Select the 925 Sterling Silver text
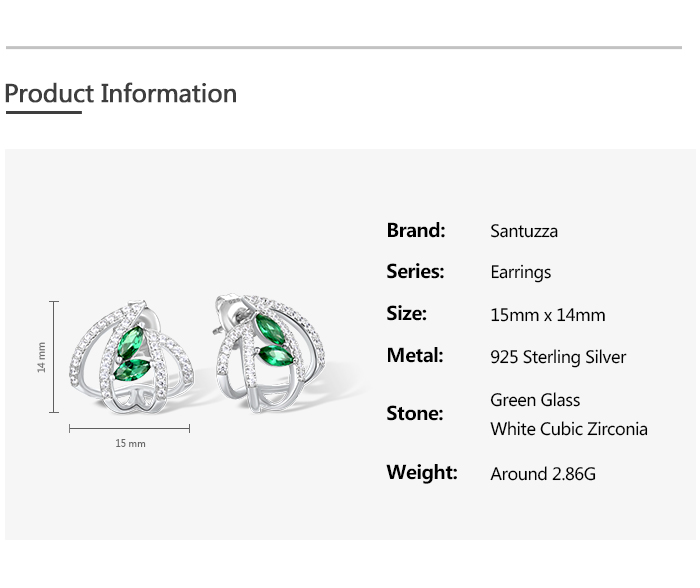 click(x=558, y=357)
